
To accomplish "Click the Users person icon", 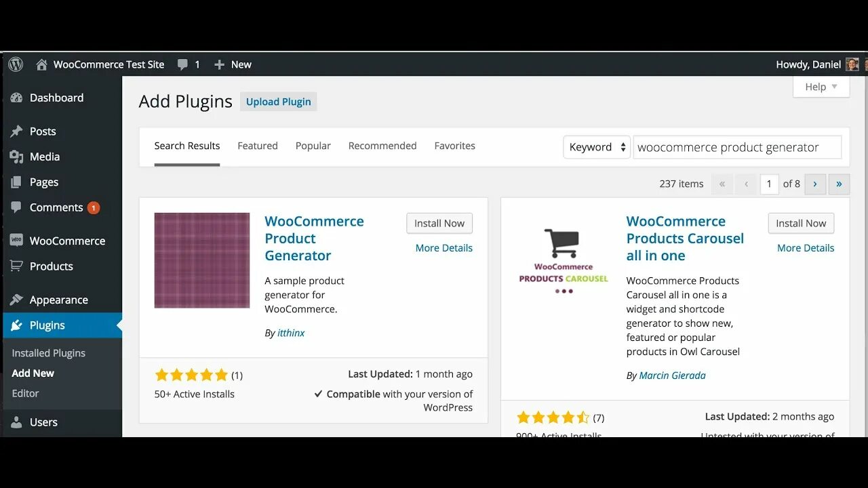I will (16, 422).
